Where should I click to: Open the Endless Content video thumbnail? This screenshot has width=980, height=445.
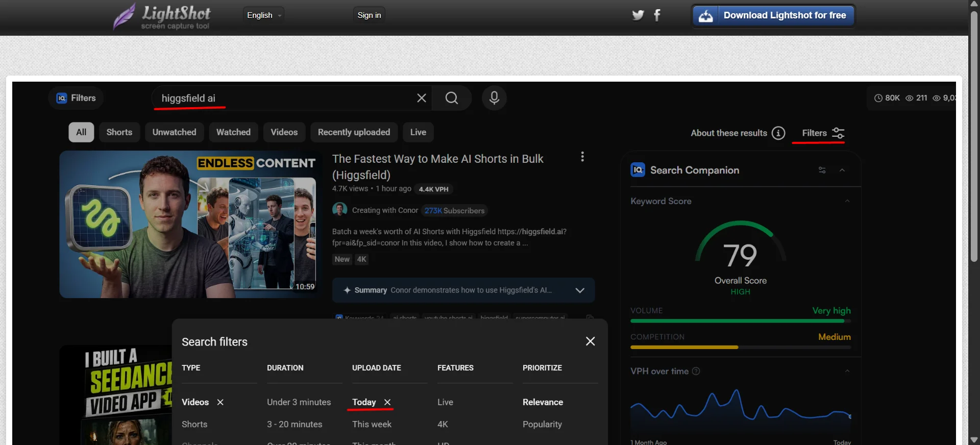[190, 225]
